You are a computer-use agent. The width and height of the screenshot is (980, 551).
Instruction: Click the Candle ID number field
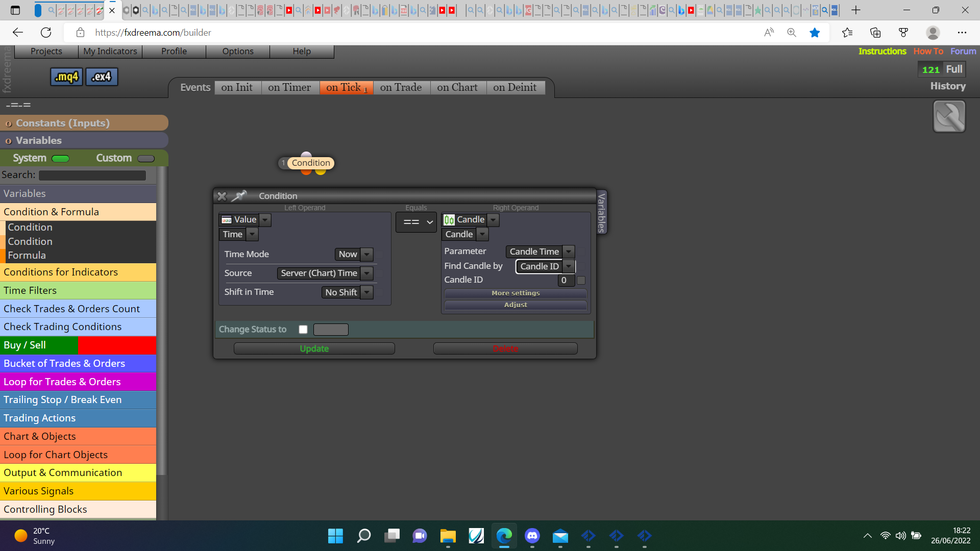pos(566,280)
